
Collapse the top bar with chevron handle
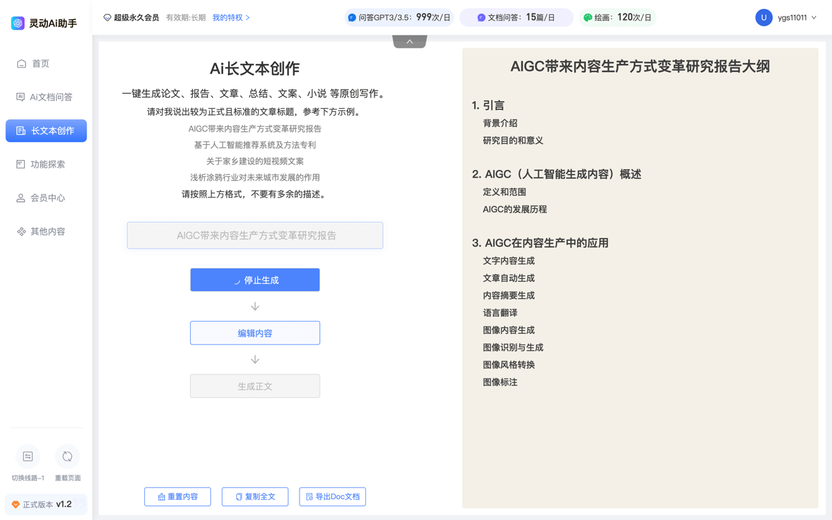click(x=410, y=42)
